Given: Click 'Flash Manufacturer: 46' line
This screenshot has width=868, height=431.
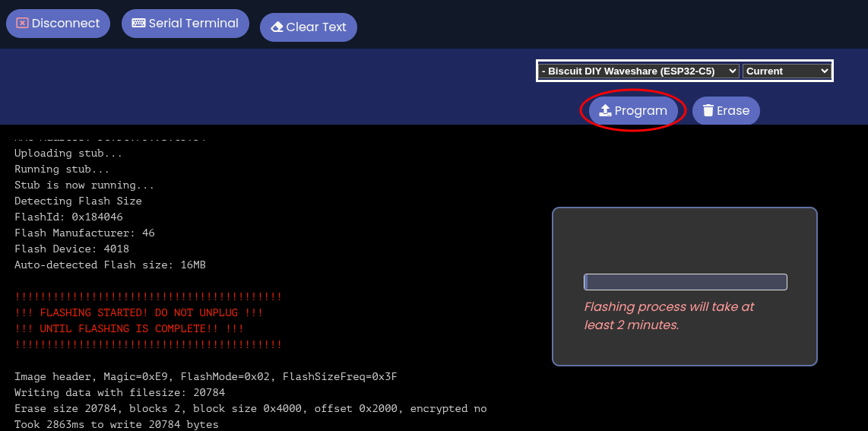Looking at the screenshot, I should click(x=84, y=233).
